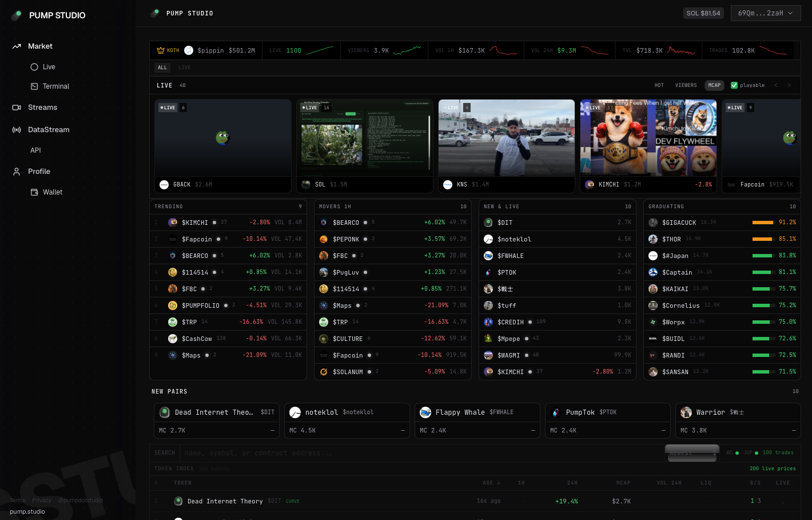Open the API link in sidebar
812x520 pixels.
coord(35,150)
